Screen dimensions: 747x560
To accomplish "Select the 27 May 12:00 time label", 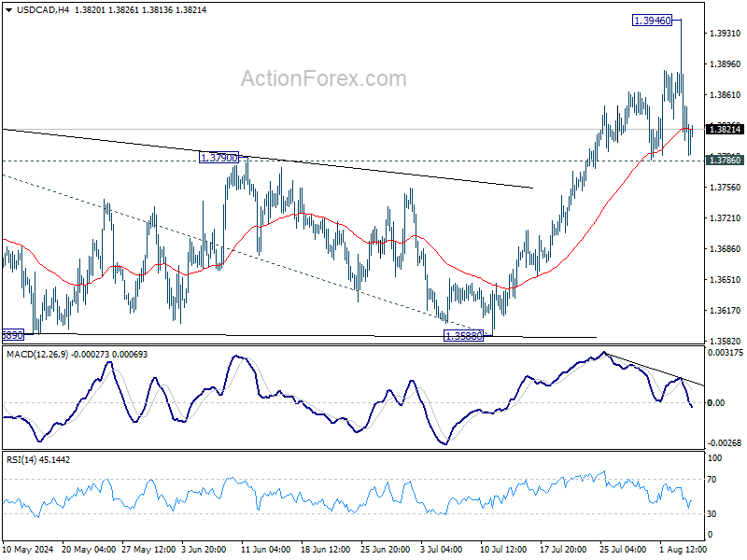I will tap(148, 550).
